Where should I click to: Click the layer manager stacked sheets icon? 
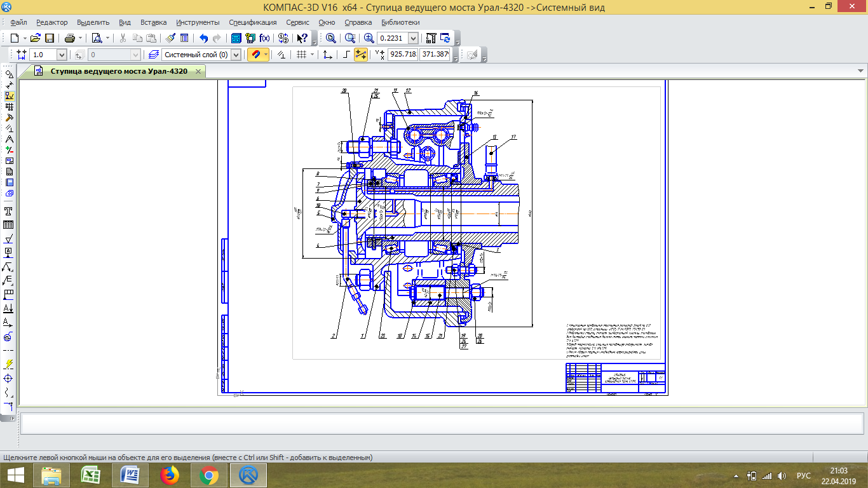153,55
